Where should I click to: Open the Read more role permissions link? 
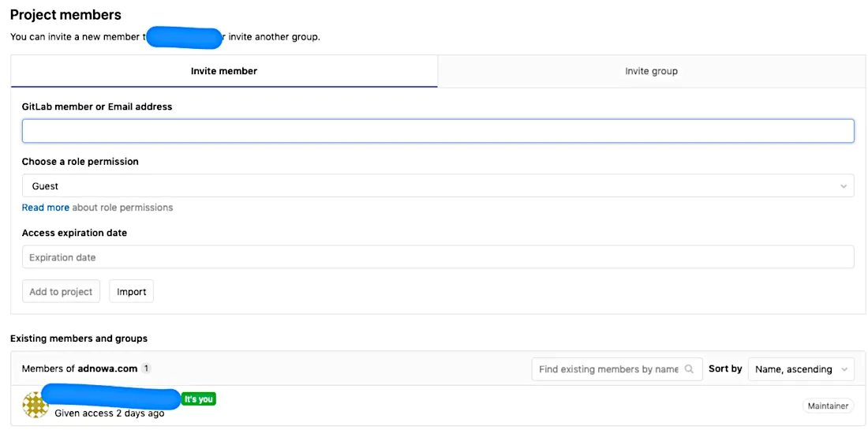(x=45, y=208)
